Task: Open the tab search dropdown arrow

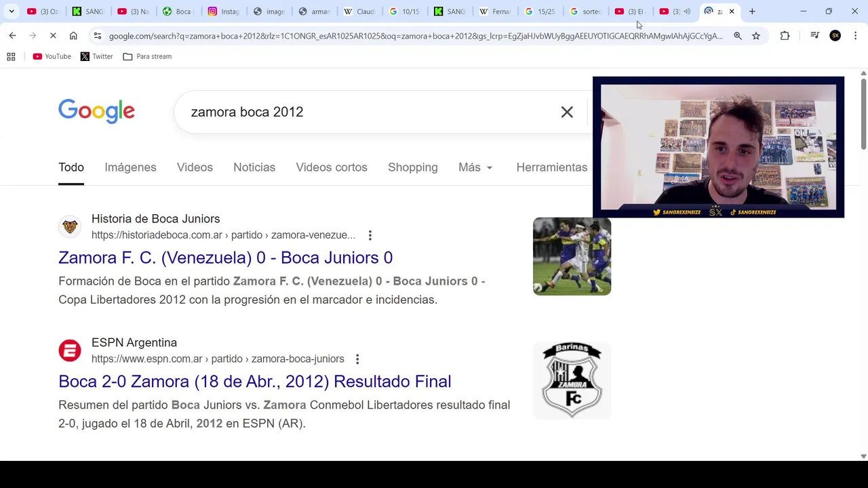Action: (x=12, y=12)
